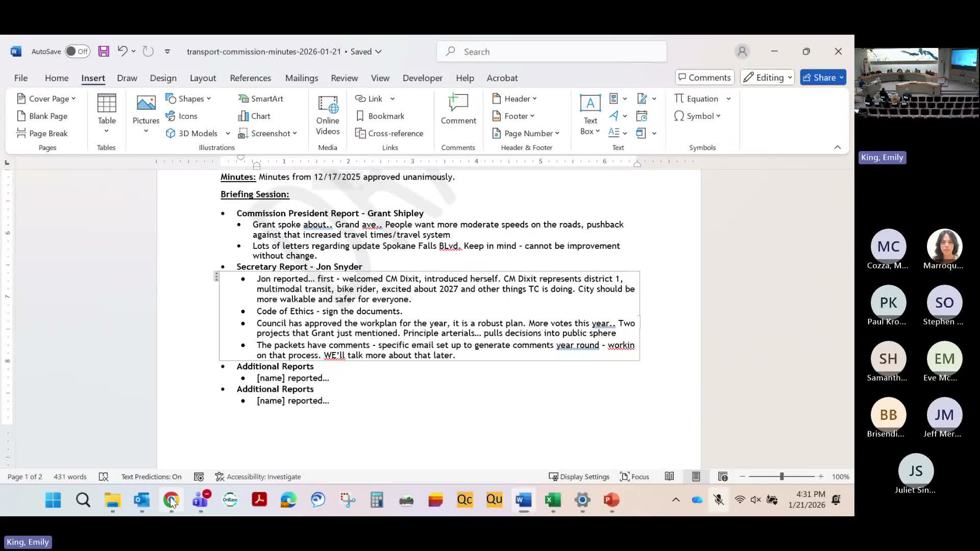The height and width of the screenshot is (551, 980).
Task: Toggle Text Predictions setting in status bar
Action: pyautogui.click(x=151, y=477)
